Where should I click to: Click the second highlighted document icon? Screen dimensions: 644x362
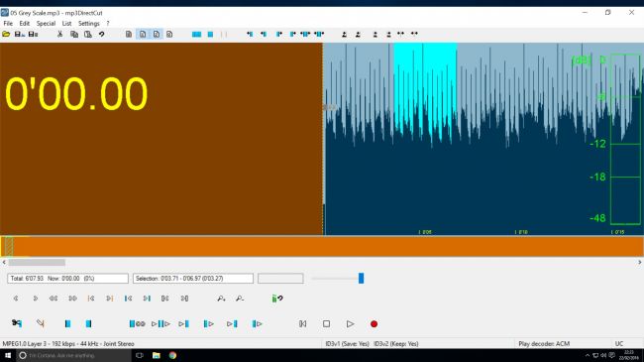143,34
